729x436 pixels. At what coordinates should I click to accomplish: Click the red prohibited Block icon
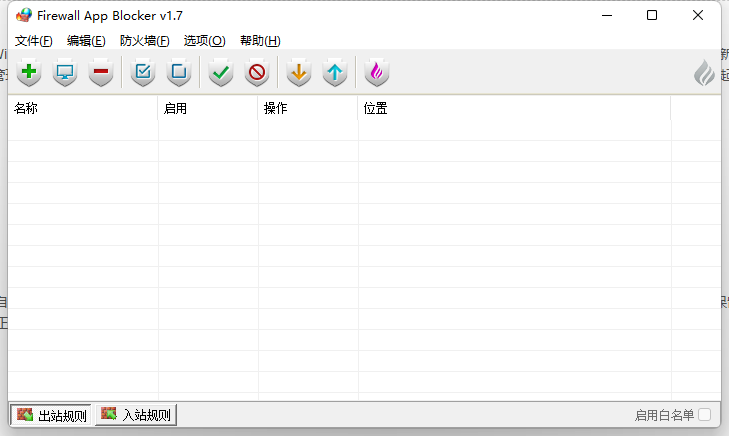point(257,72)
